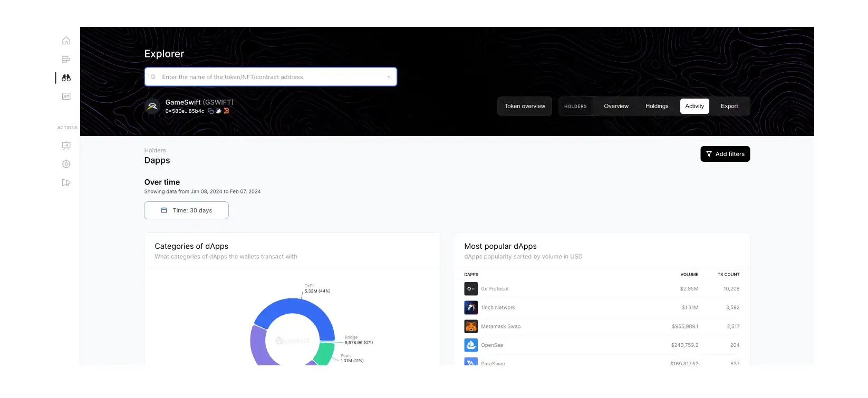Switch to the Token overview tab
The width and height of the screenshot is (868, 398).
[x=524, y=106]
